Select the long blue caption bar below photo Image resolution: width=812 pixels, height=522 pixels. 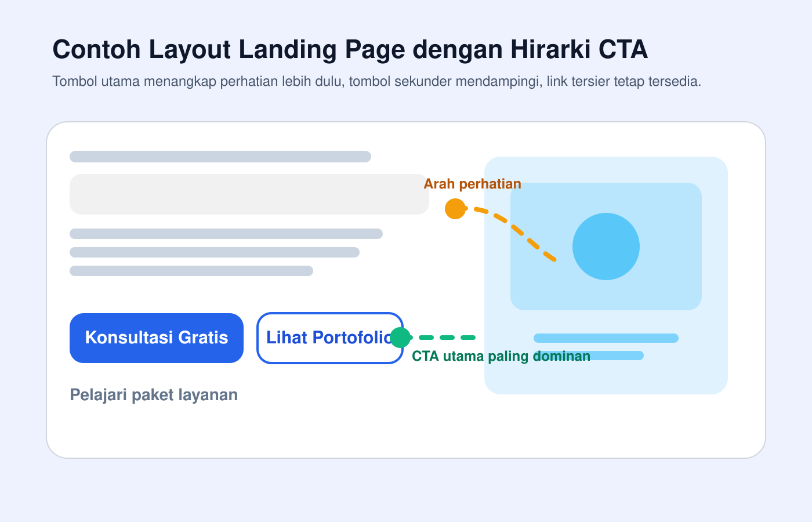(x=606, y=338)
